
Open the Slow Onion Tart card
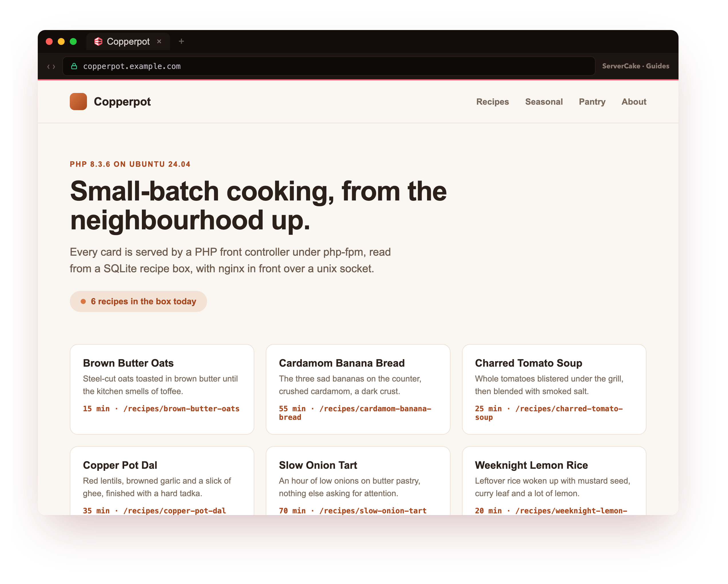358,481
